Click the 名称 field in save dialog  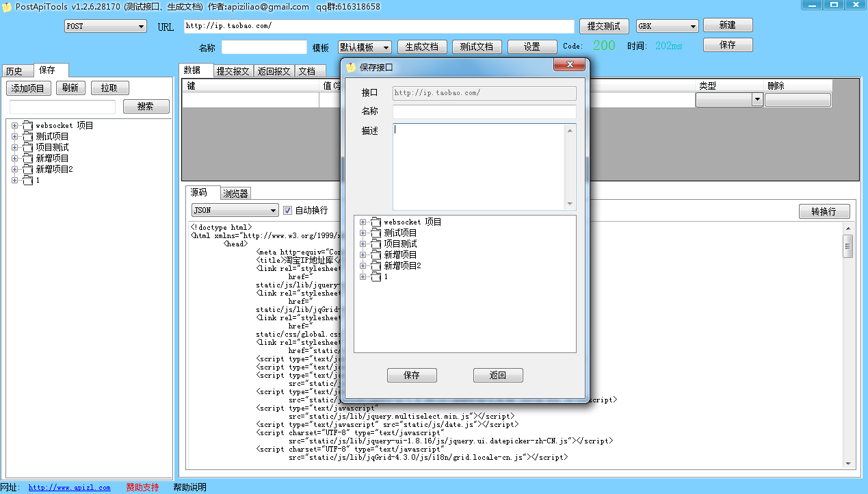(x=484, y=112)
